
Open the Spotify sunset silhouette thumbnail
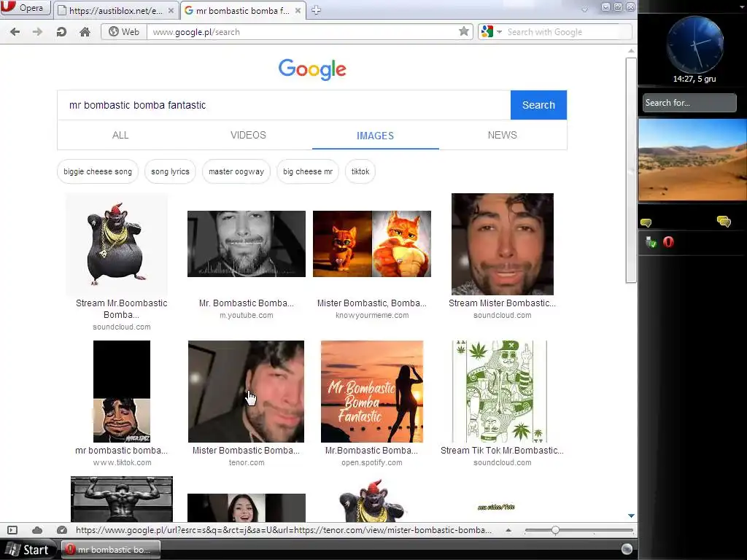[x=372, y=392]
